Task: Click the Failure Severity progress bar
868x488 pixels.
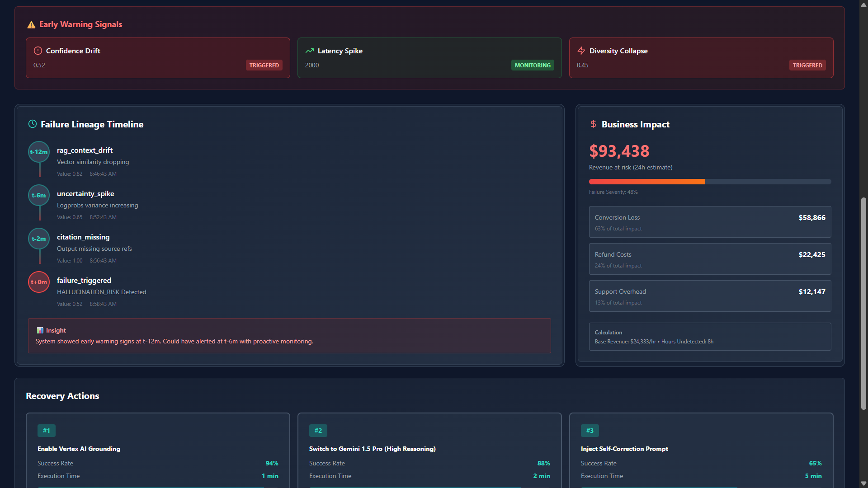Action: (x=710, y=182)
